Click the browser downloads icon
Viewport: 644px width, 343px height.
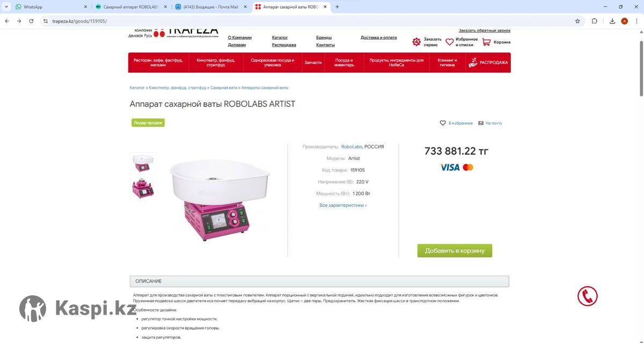pos(612,21)
